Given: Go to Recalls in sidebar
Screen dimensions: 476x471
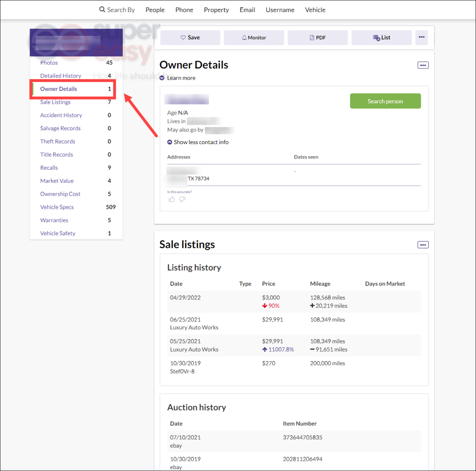Looking at the screenshot, I should click(49, 168).
